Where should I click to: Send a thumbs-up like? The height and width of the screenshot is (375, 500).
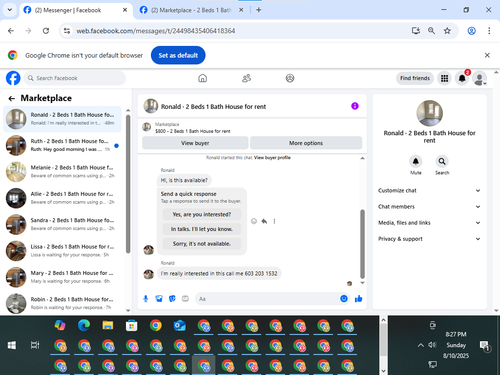coord(359,299)
